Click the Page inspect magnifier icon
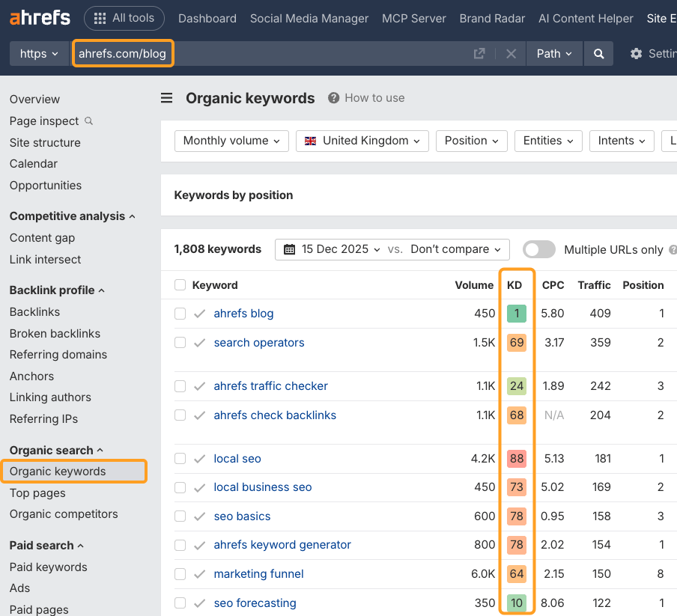The height and width of the screenshot is (616, 677). tap(88, 121)
